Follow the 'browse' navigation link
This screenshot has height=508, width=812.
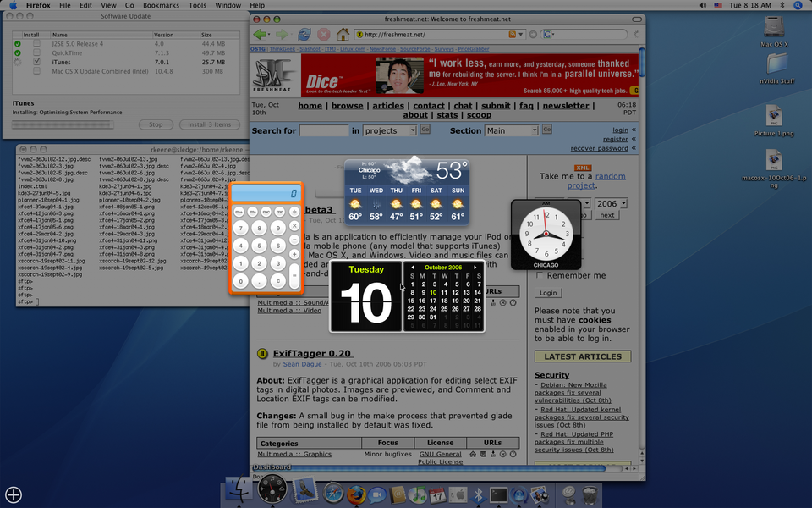347,105
